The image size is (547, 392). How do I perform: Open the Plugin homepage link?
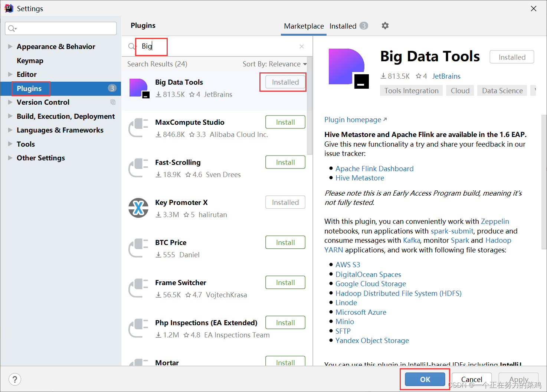[x=356, y=120]
